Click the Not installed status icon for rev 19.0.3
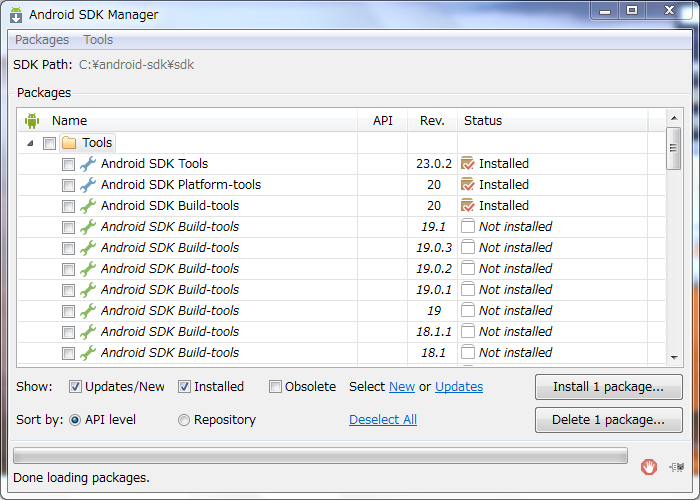Screen dimensions: 700x500 (467, 247)
